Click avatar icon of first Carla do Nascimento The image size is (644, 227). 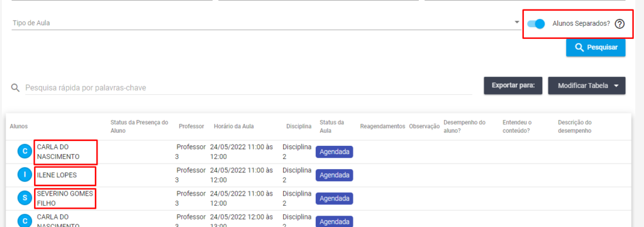[x=25, y=152]
